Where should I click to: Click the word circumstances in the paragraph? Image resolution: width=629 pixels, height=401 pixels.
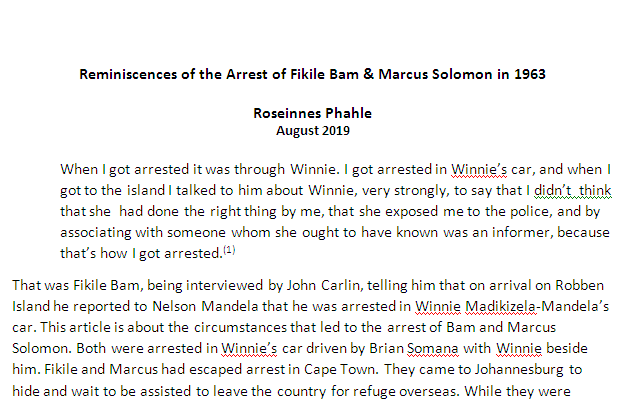(240, 327)
